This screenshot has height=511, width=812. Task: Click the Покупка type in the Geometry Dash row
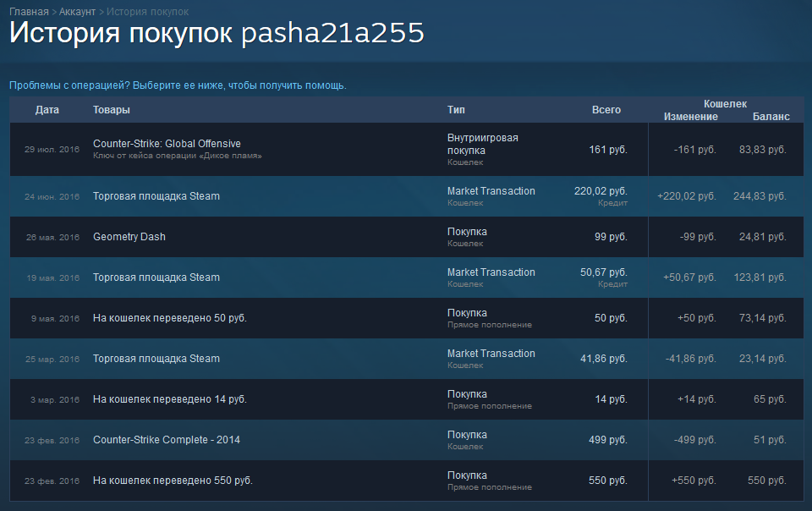tap(467, 232)
